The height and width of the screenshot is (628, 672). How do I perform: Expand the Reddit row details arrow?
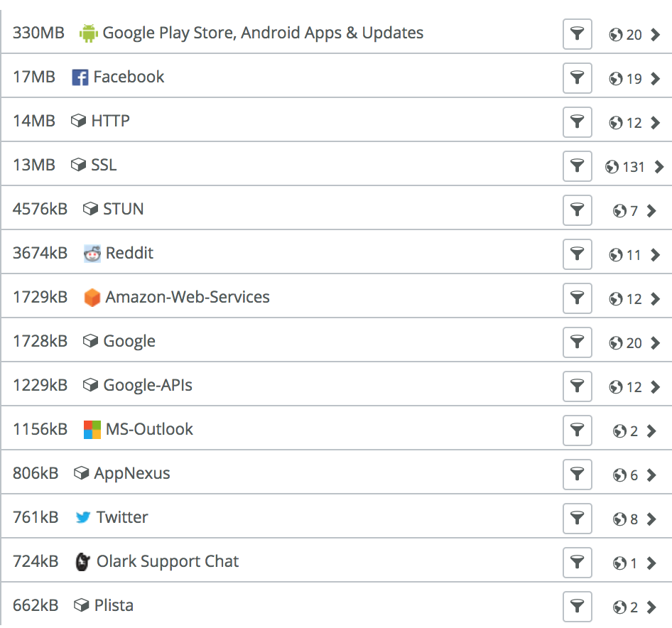tap(655, 255)
